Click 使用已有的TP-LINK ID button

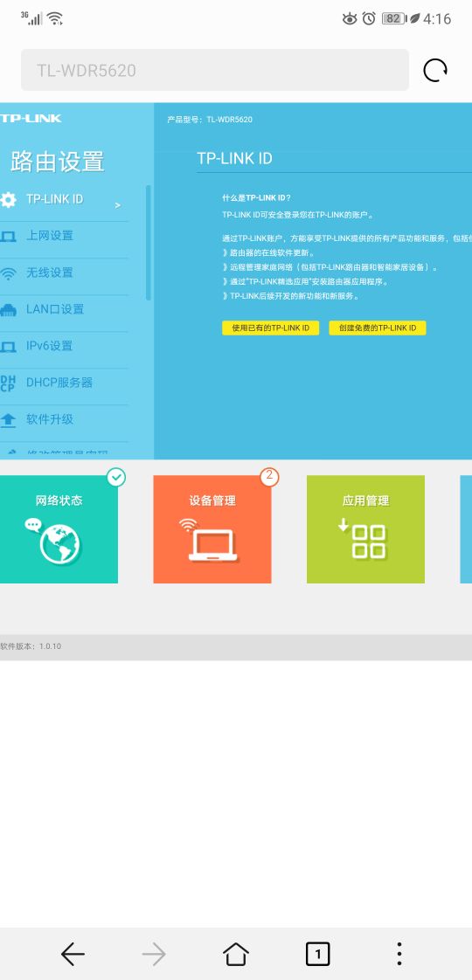tap(271, 328)
